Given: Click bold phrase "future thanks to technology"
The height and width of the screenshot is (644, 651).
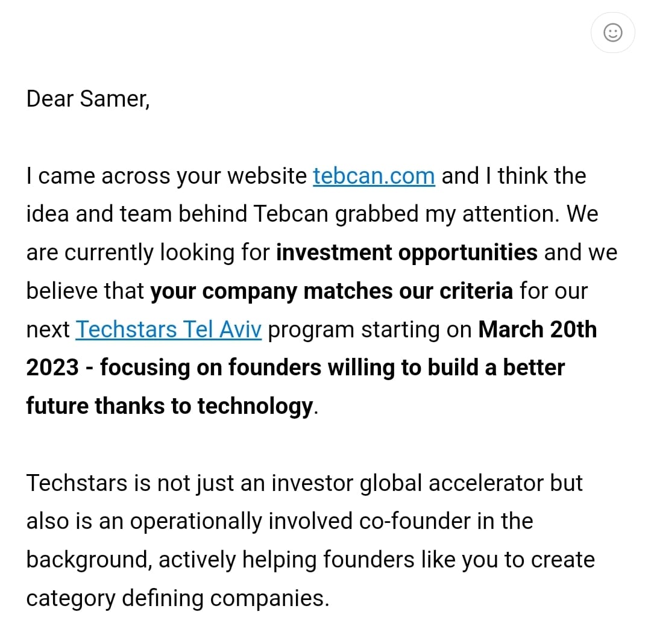Looking at the screenshot, I should tap(169, 406).
